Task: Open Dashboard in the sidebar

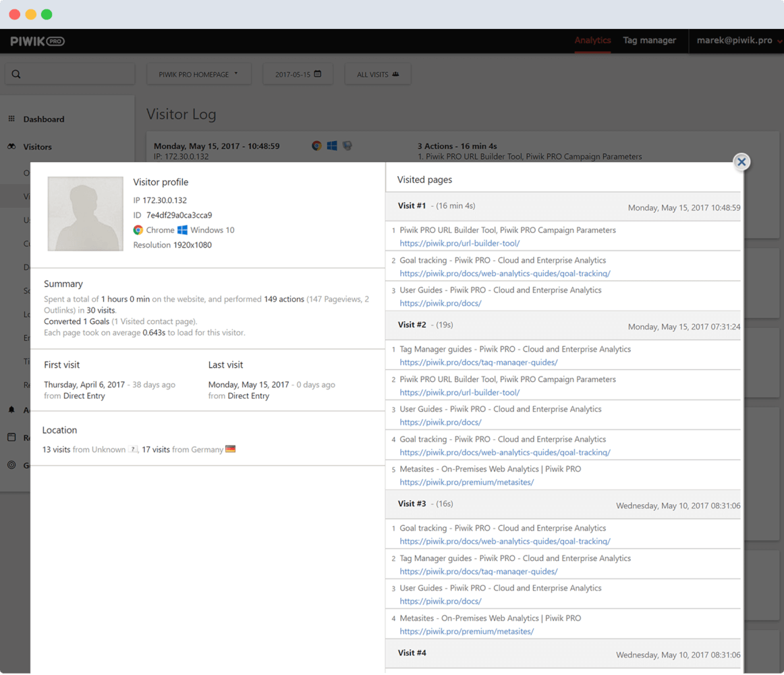Action: pyautogui.click(x=43, y=119)
